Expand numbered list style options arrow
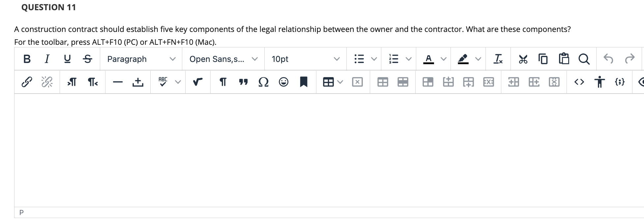Screen dimensions: 644x220 pyautogui.click(x=409, y=59)
